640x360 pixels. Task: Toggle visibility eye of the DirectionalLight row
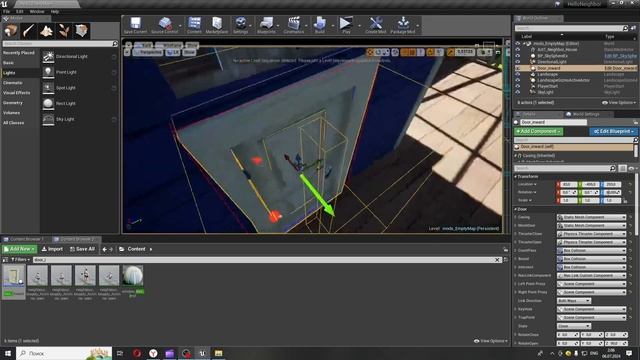(518, 62)
